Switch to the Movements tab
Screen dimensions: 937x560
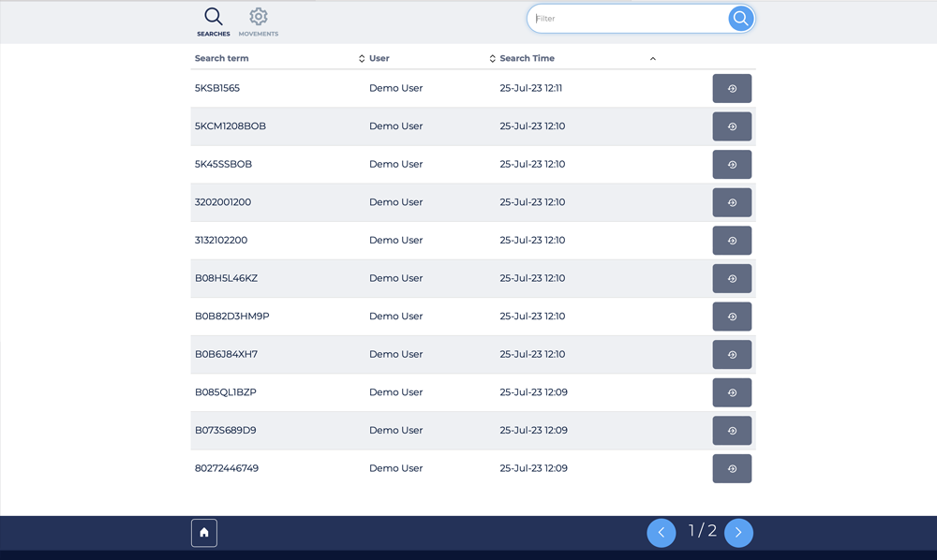point(259,22)
